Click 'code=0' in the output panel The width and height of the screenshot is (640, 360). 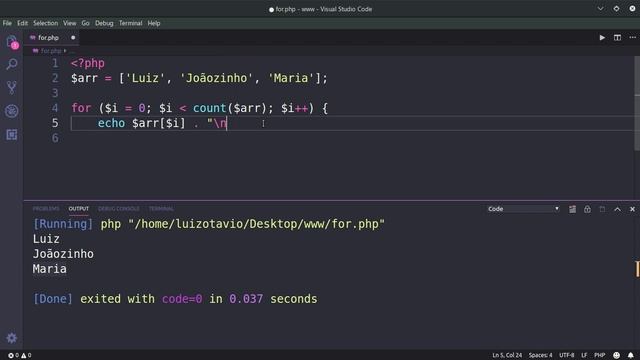coord(182,299)
